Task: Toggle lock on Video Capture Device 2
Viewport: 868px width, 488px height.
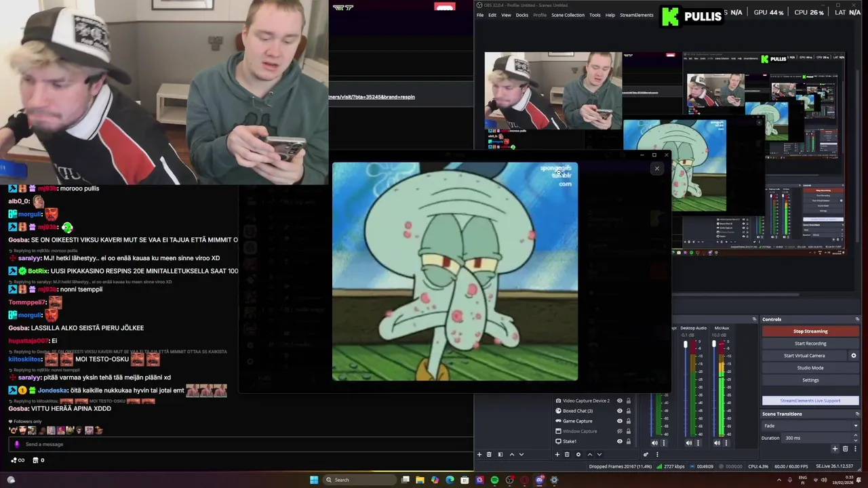Action: (629, 401)
